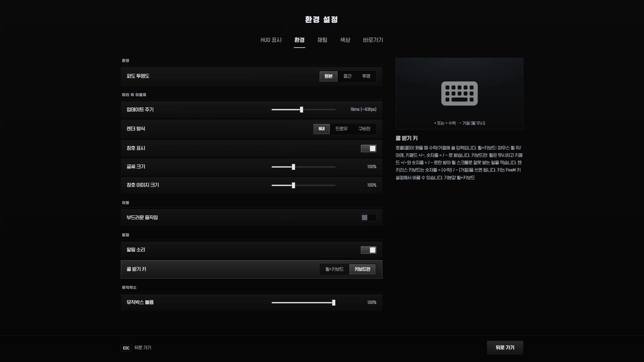Open the HUD 표시 tab

pos(271,40)
